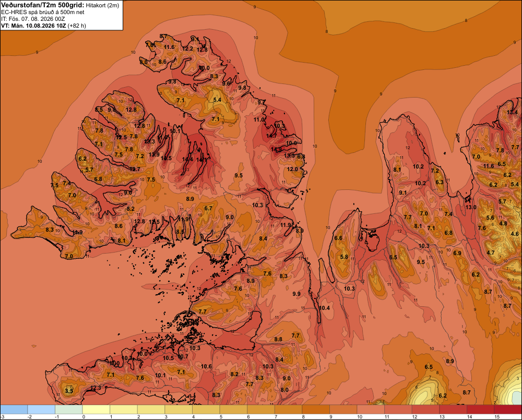522x420 pixels.
Task: Click the 5.8 temperature value
Action: point(344,257)
